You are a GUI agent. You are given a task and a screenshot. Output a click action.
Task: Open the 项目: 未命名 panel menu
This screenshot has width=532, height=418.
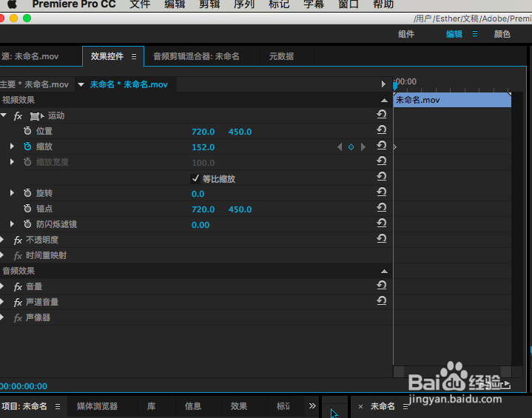(x=58, y=406)
